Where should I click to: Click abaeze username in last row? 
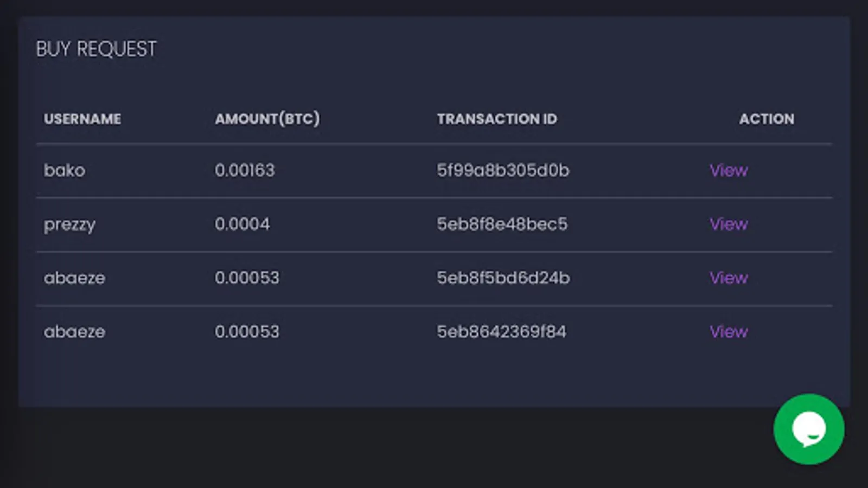point(74,331)
